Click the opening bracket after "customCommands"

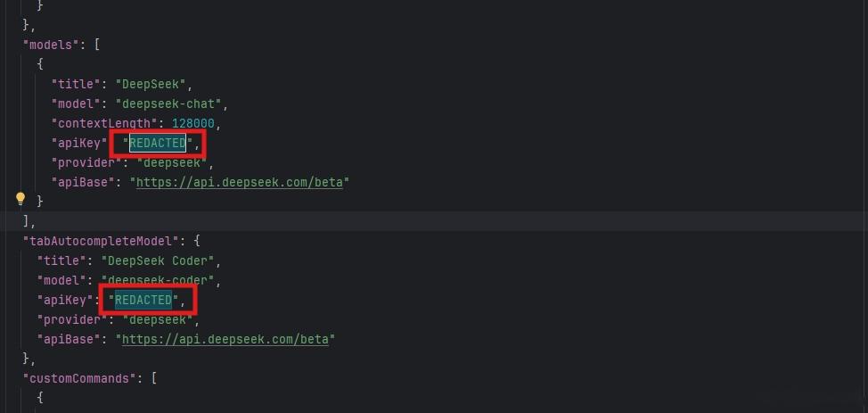154,378
